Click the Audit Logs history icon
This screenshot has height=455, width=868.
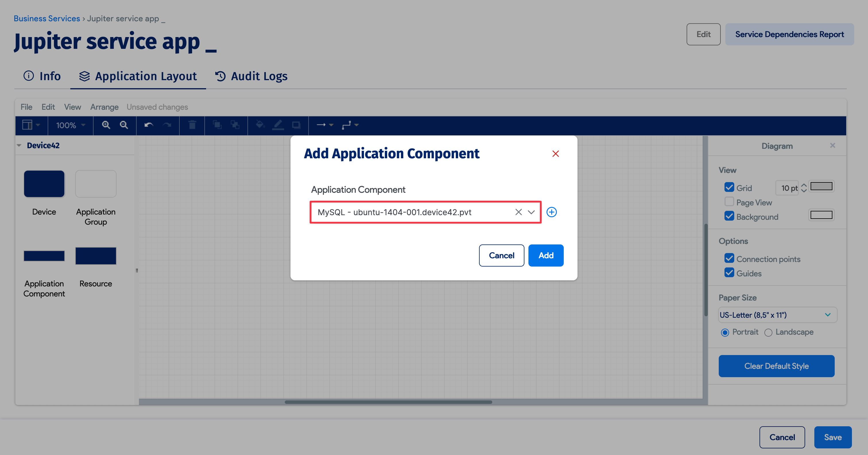coord(220,76)
